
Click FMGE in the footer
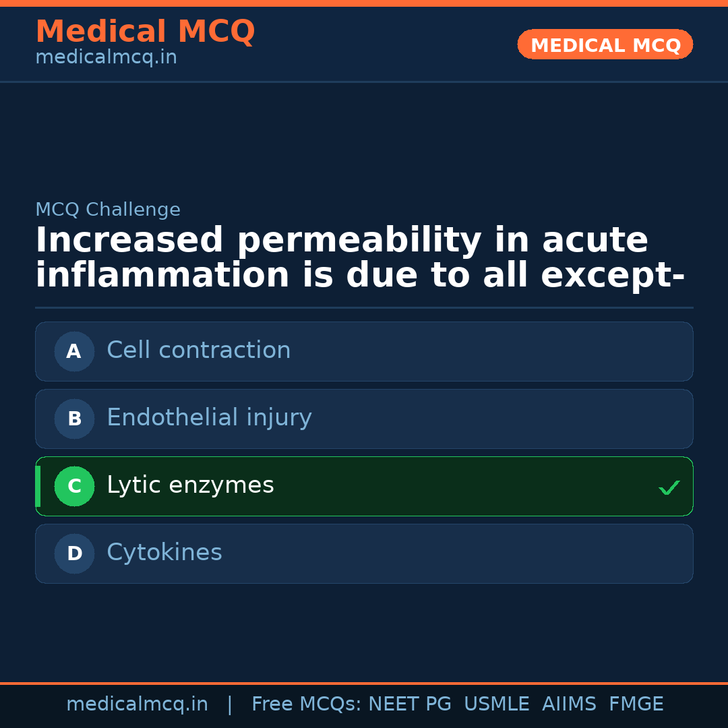(636, 704)
